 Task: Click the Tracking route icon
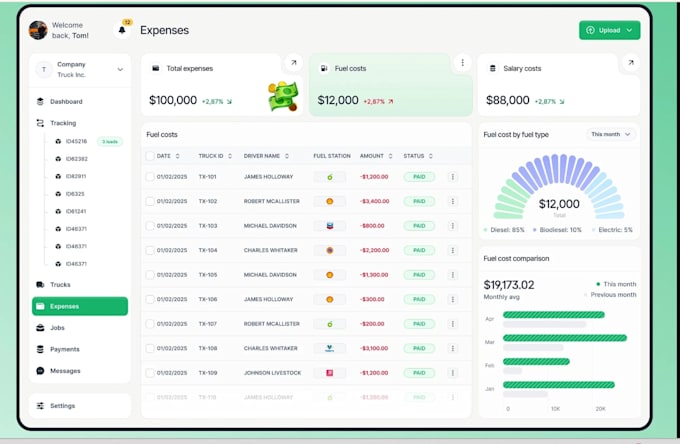click(40, 123)
